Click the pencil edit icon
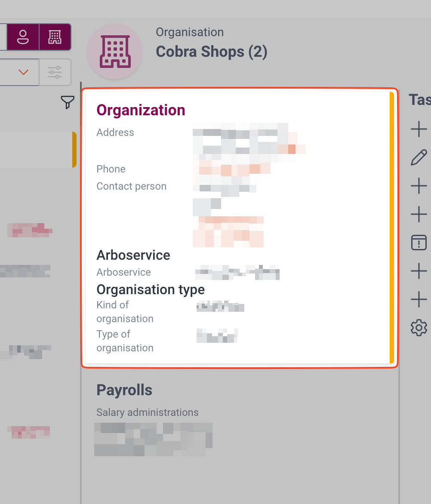 [419, 157]
